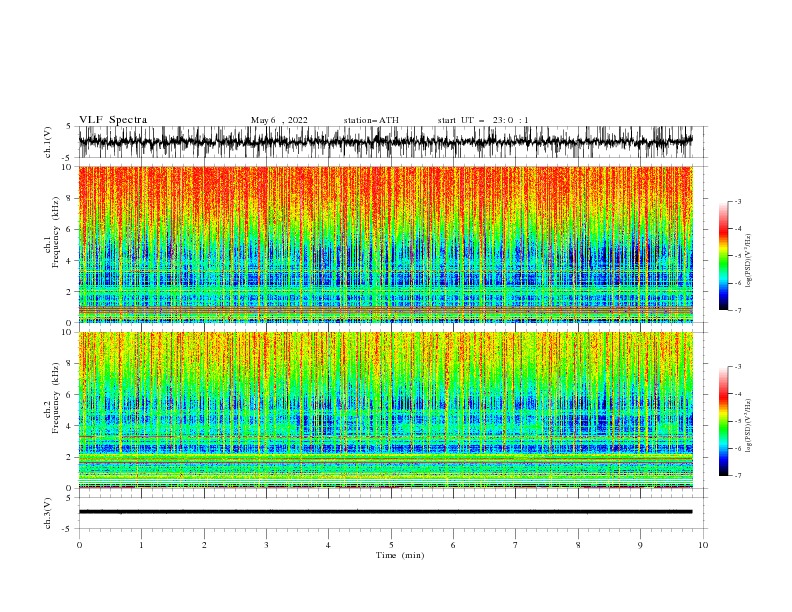Click the time axis tick label '0'

point(79,545)
